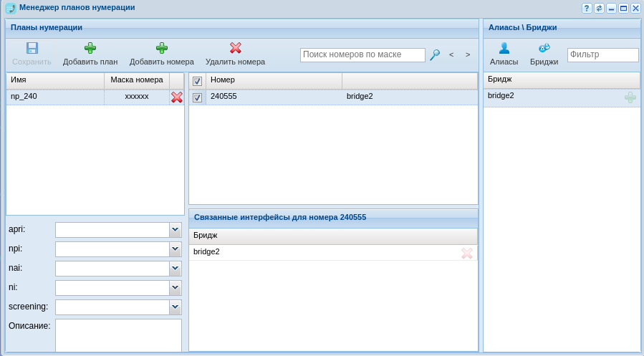
Task: Click the Description (Описание) text area
Action: click(118, 335)
